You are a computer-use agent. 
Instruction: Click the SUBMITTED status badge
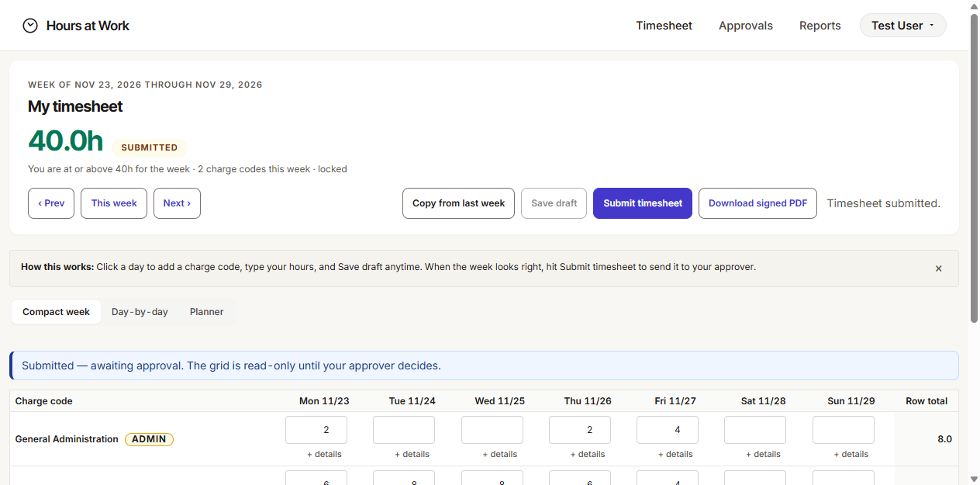click(150, 147)
